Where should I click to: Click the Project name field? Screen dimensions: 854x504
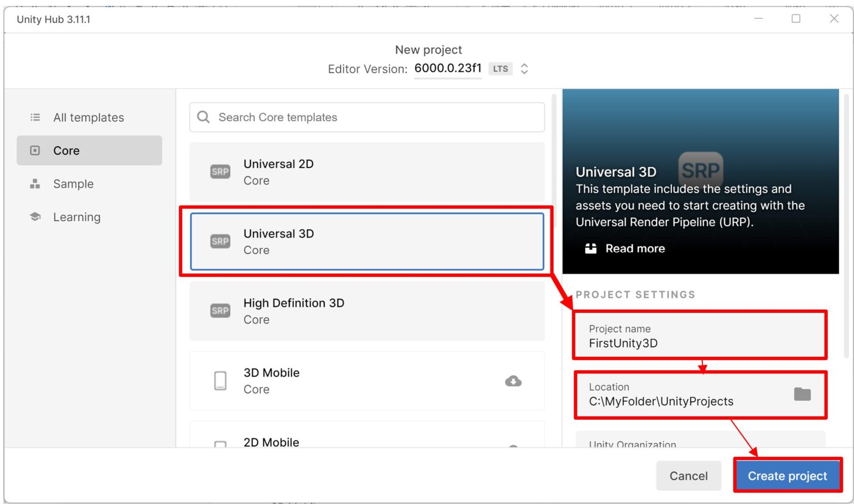click(699, 336)
